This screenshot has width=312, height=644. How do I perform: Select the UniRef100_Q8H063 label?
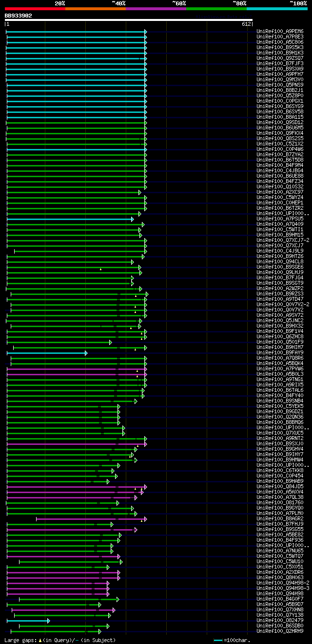280,577
